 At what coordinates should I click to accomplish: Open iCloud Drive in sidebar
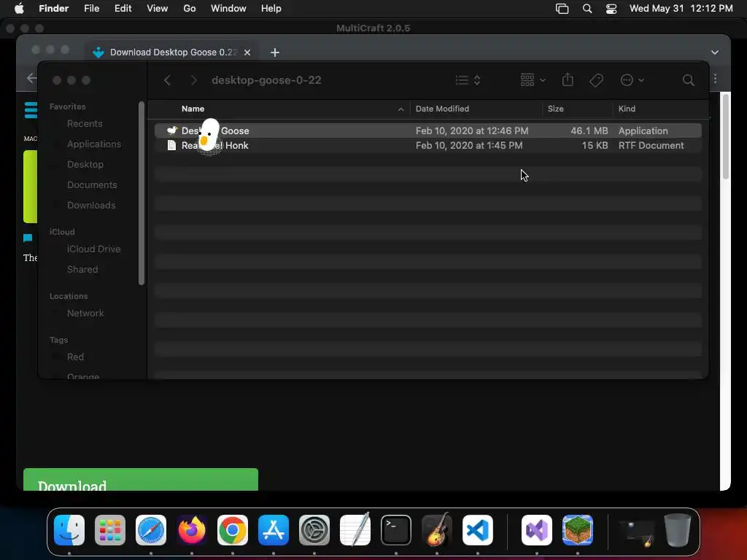[93, 249]
